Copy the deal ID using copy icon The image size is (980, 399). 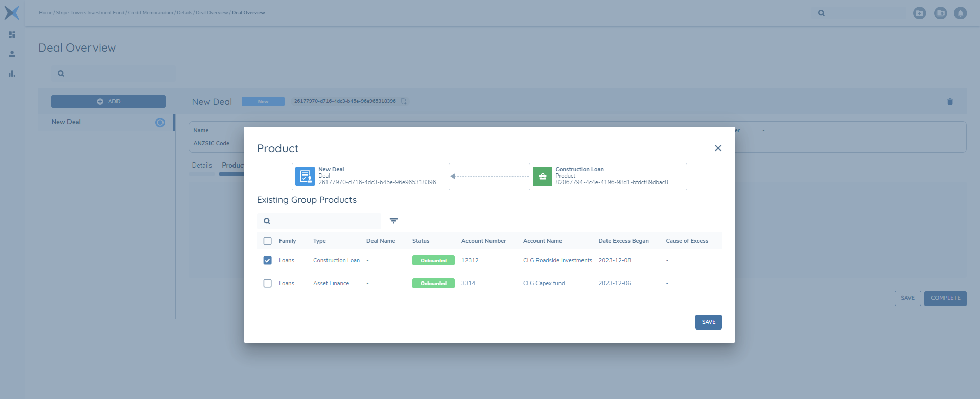point(403,101)
